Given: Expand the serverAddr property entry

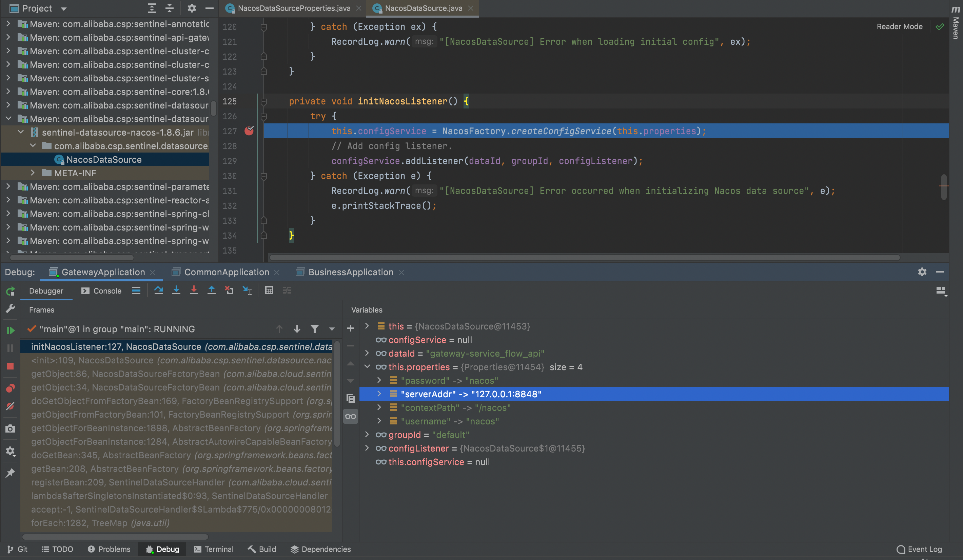Looking at the screenshot, I should 379,394.
